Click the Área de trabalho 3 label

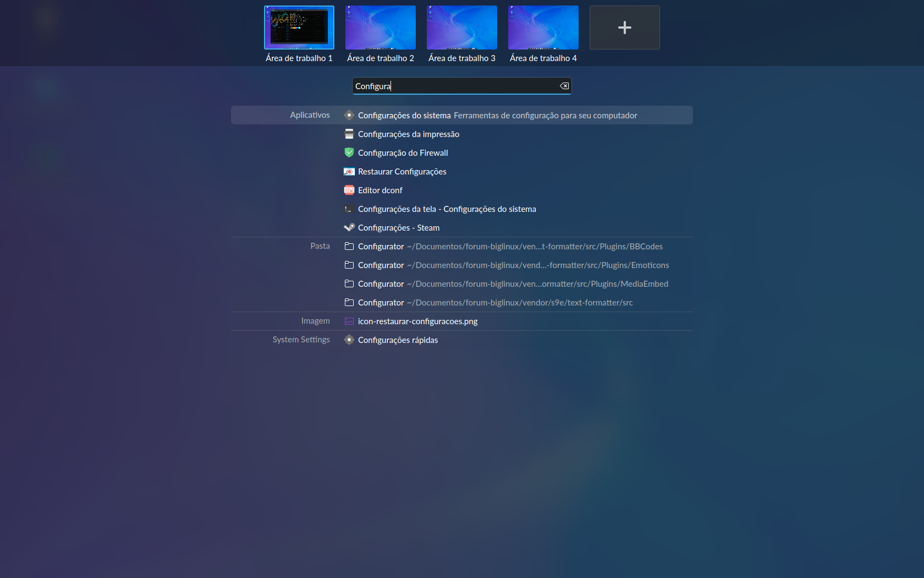[462, 58]
